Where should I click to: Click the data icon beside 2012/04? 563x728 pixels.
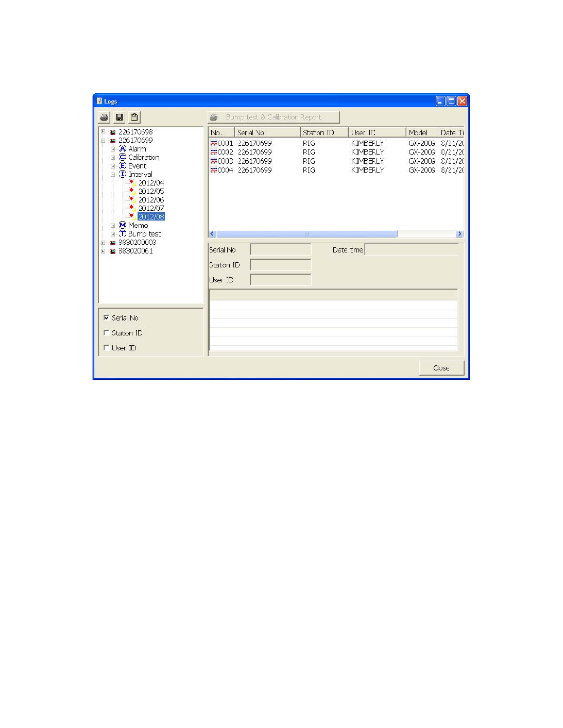133,183
